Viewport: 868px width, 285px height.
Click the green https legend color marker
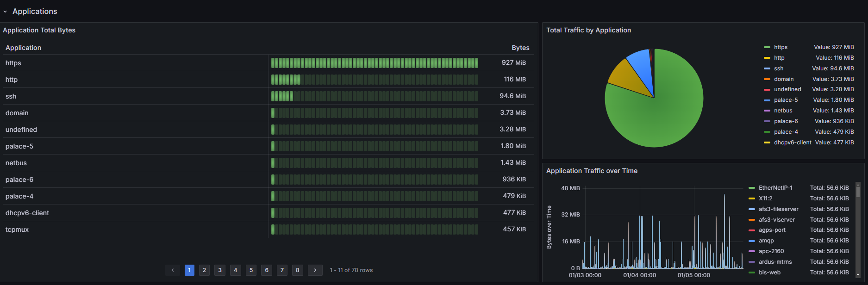767,47
